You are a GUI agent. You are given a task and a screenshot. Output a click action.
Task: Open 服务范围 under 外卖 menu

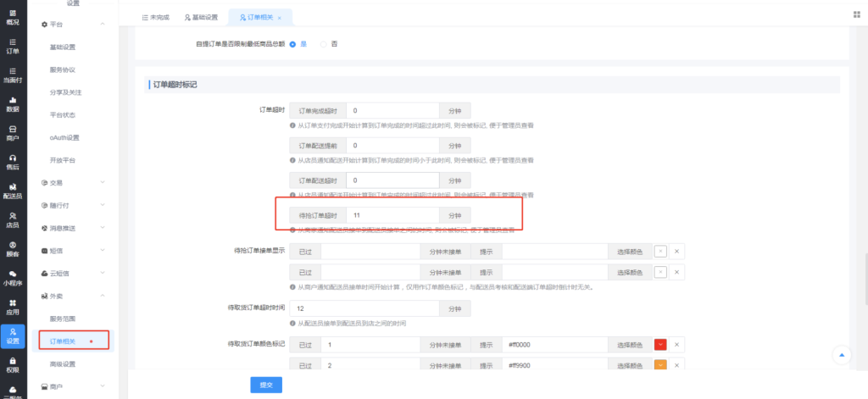64,319
